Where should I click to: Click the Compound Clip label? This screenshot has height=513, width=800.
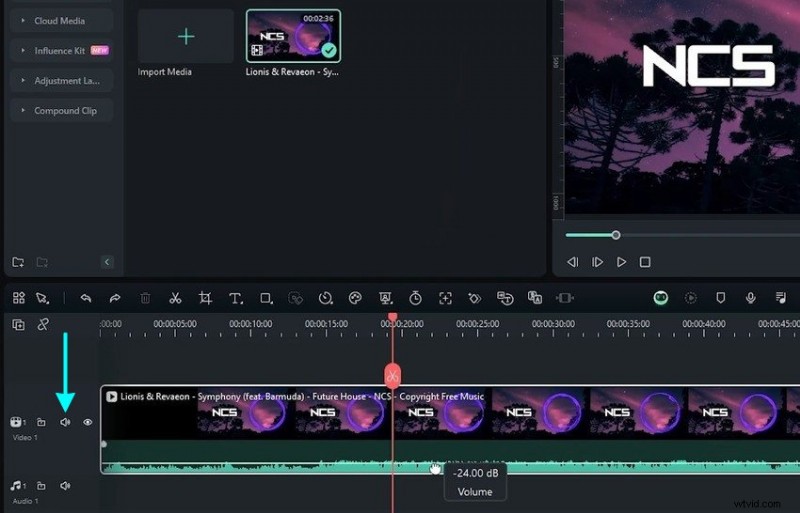[65, 111]
